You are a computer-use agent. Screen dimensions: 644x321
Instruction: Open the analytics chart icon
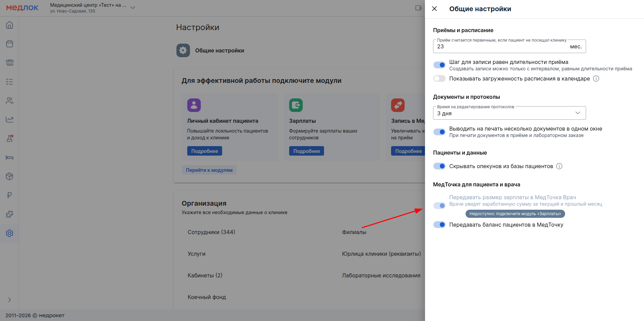(9, 119)
